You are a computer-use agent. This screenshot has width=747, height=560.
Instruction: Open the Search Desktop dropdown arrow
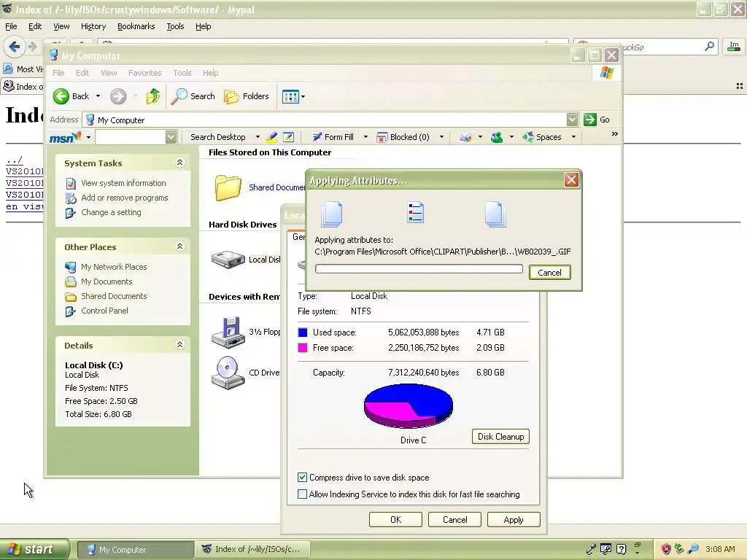tap(258, 137)
